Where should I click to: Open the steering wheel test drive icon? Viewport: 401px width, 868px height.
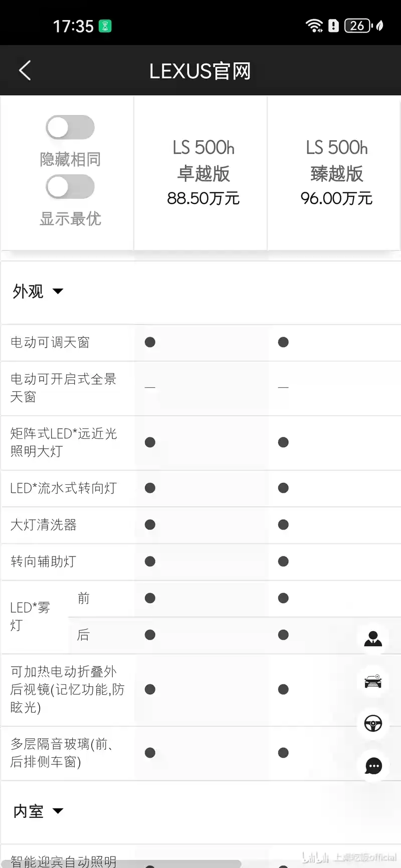373,723
